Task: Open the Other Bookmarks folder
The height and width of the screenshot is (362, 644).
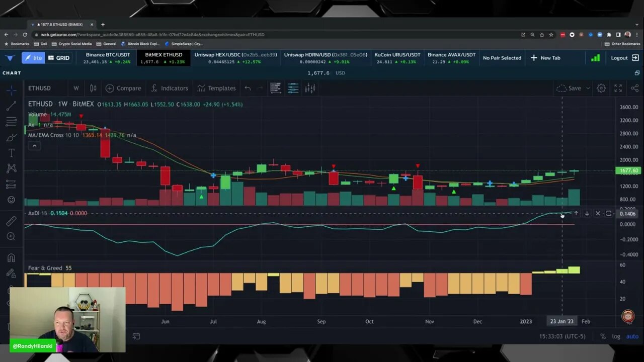Action: pos(622,44)
